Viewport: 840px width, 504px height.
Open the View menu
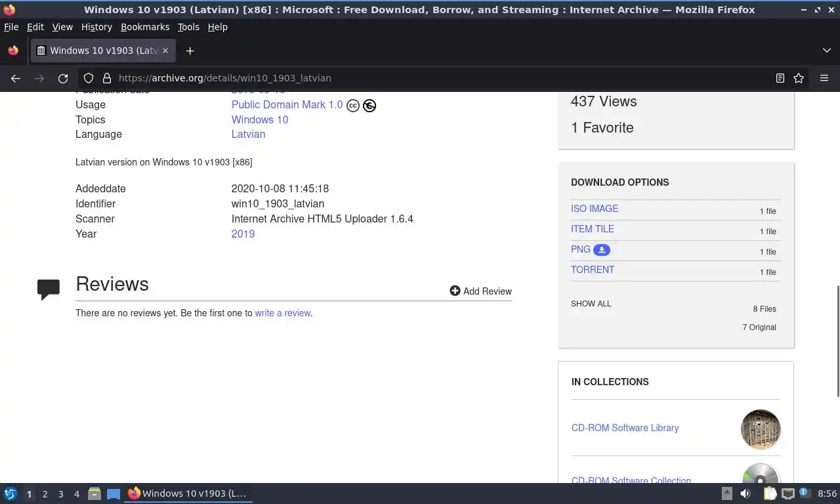[62, 27]
